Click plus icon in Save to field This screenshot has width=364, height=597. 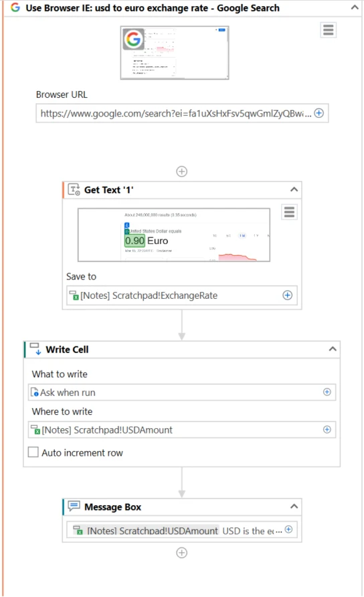tap(288, 295)
